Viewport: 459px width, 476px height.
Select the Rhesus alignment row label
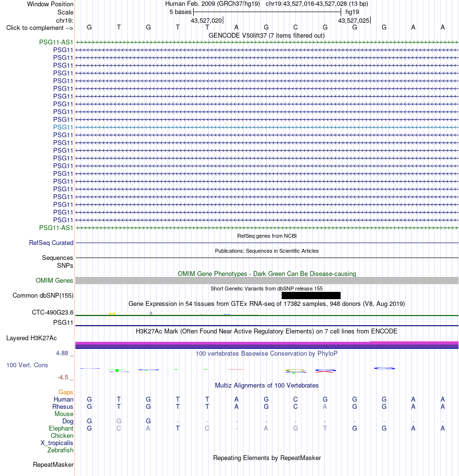[62, 407]
